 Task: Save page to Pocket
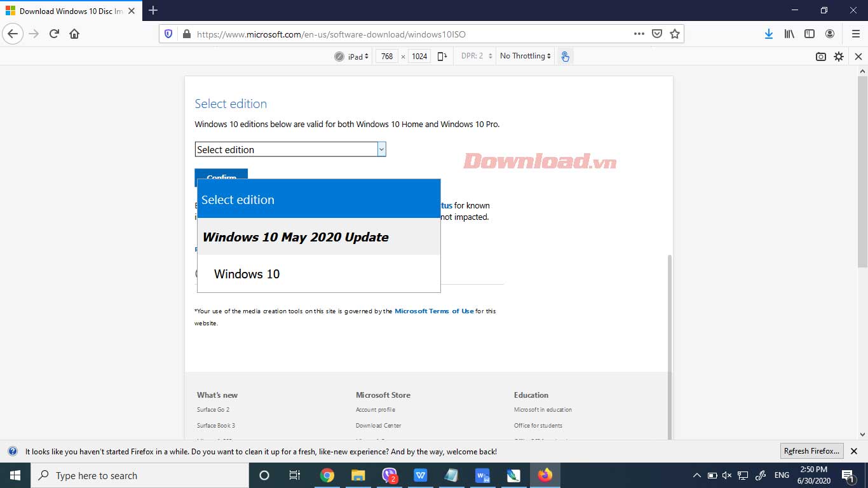pyautogui.click(x=657, y=34)
